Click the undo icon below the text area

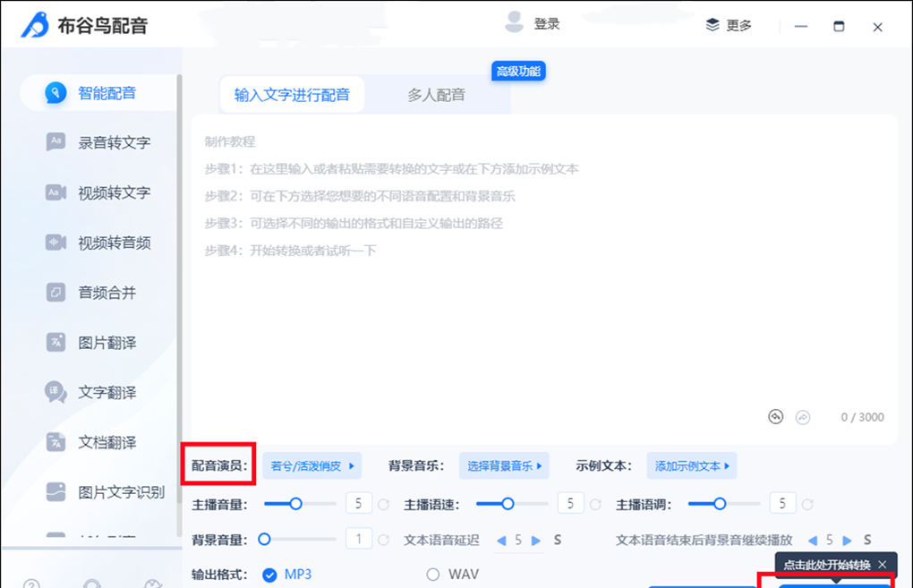pyautogui.click(x=775, y=417)
